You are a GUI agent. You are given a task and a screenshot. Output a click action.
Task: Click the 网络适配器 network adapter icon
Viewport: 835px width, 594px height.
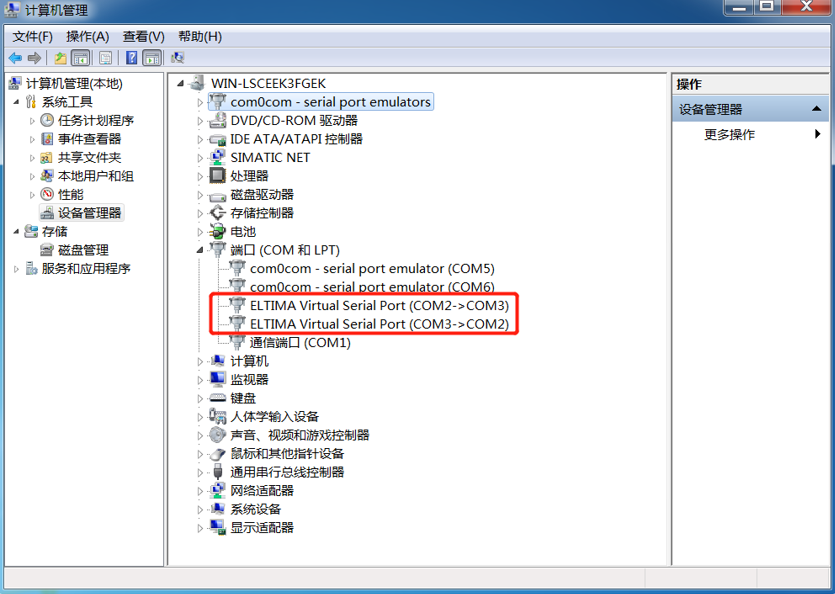(x=217, y=490)
